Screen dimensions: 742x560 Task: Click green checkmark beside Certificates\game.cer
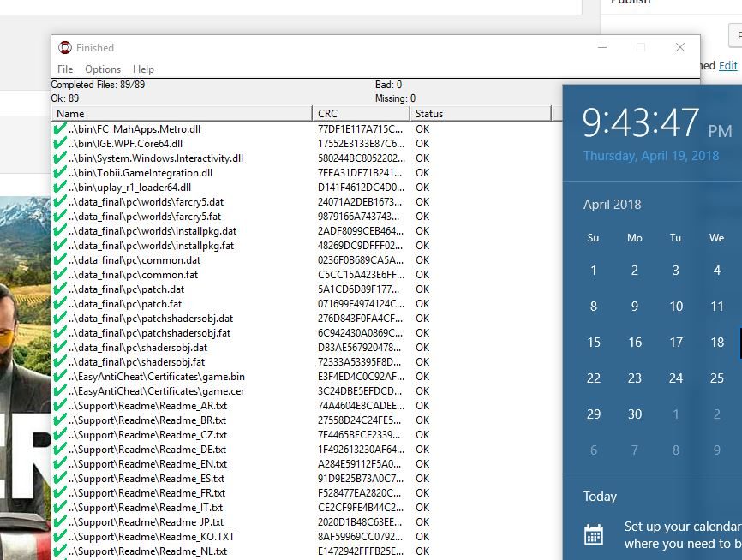click(x=60, y=391)
